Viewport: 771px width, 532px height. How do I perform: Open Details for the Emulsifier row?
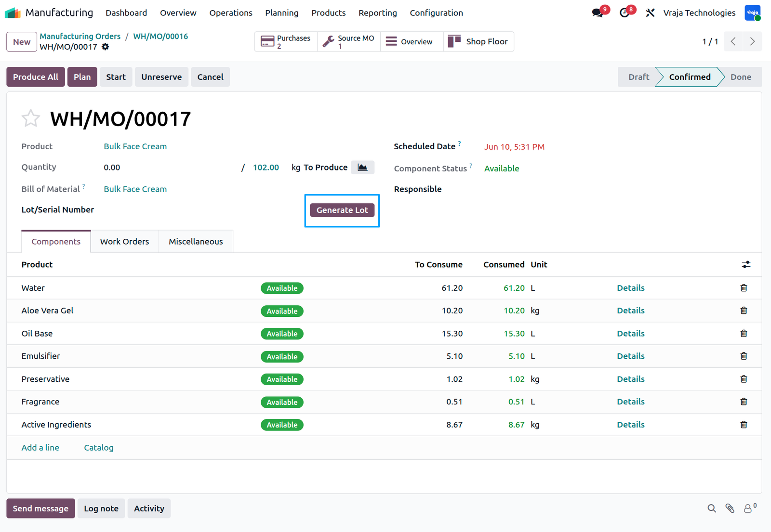631,356
